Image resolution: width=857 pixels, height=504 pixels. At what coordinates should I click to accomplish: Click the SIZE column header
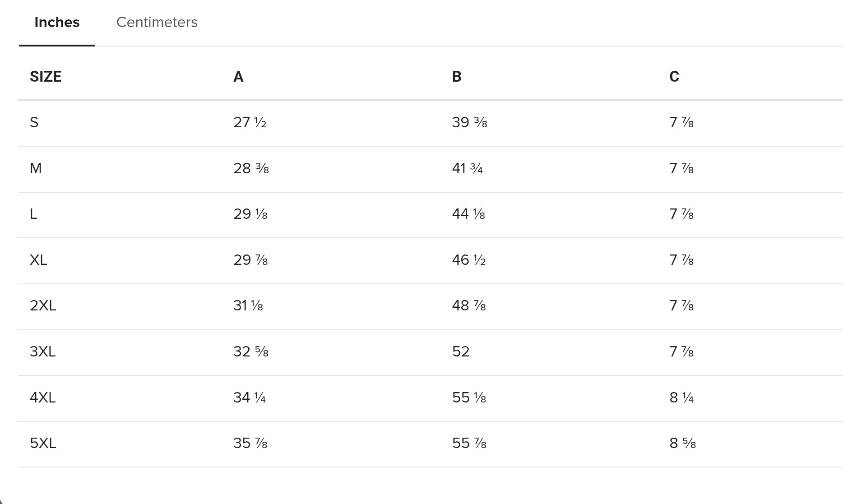click(46, 77)
